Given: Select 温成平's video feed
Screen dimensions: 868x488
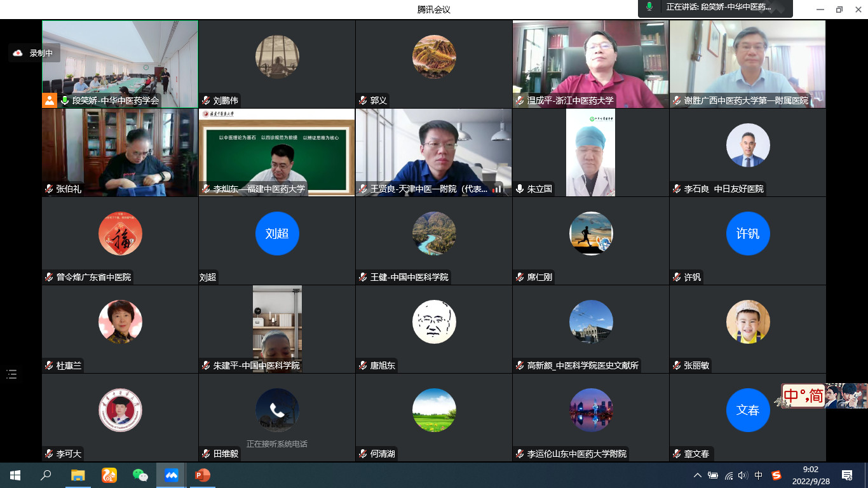Looking at the screenshot, I should (x=590, y=64).
